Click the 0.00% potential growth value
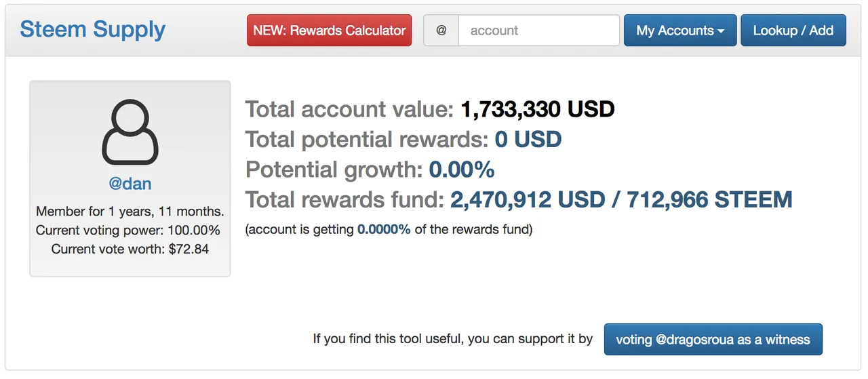Image resolution: width=868 pixels, height=379 pixels. click(461, 169)
